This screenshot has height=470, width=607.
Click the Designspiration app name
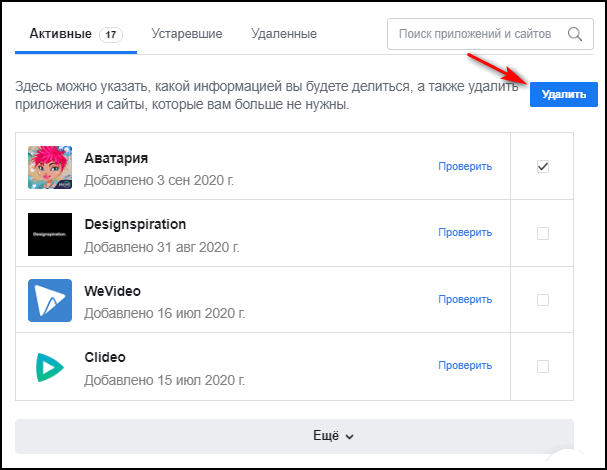point(135,225)
